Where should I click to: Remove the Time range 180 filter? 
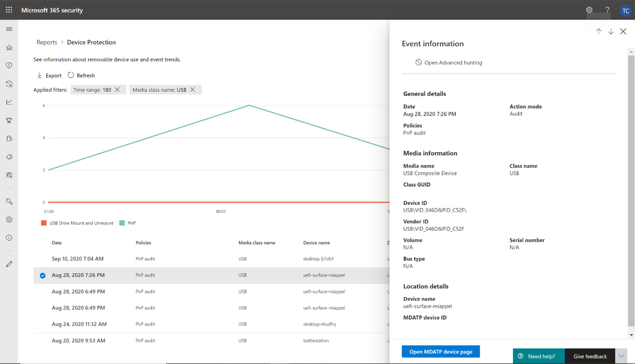coord(118,90)
